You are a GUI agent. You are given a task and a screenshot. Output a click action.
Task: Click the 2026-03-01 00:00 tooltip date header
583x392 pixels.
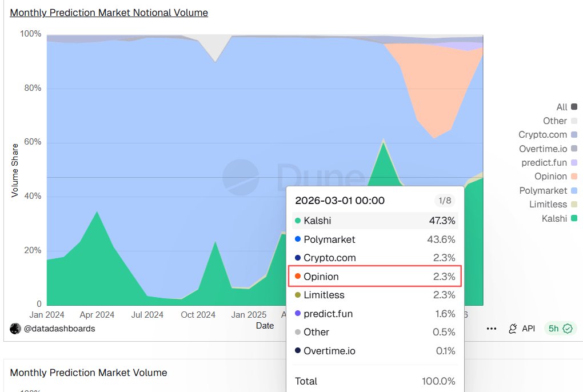pyautogui.click(x=340, y=201)
